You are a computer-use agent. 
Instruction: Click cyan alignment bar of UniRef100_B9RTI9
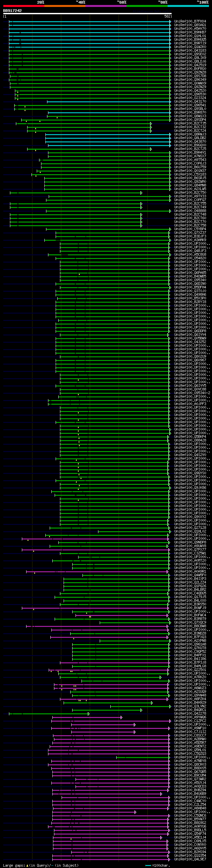pos(90,43)
